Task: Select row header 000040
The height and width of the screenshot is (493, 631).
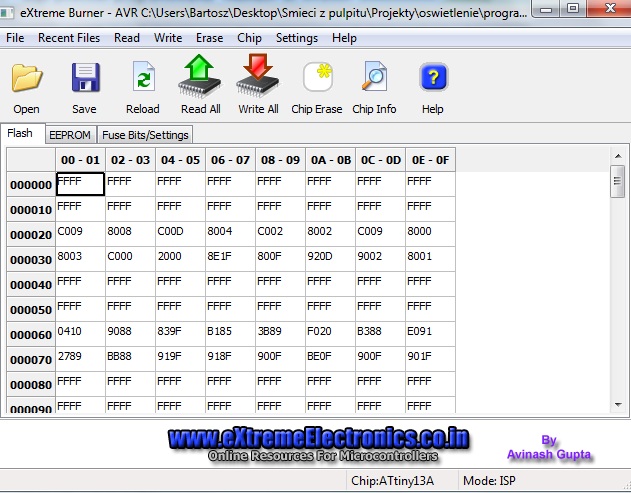Action: [31, 285]
